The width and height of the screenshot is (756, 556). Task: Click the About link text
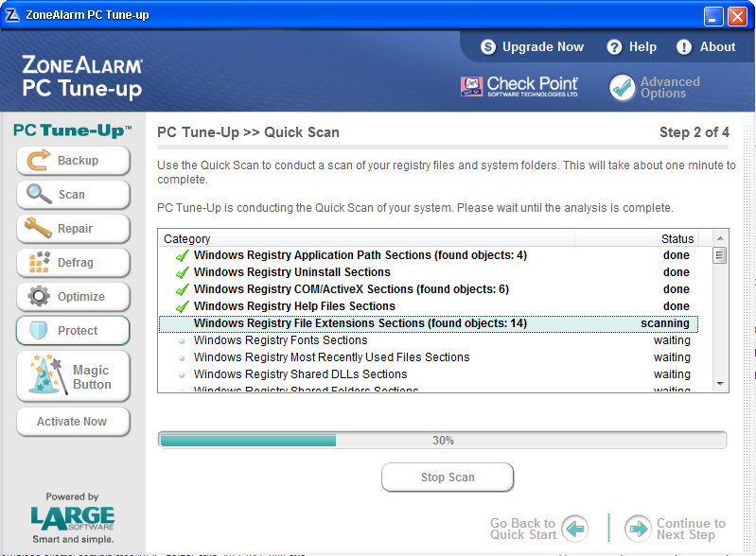pos(717,46)
